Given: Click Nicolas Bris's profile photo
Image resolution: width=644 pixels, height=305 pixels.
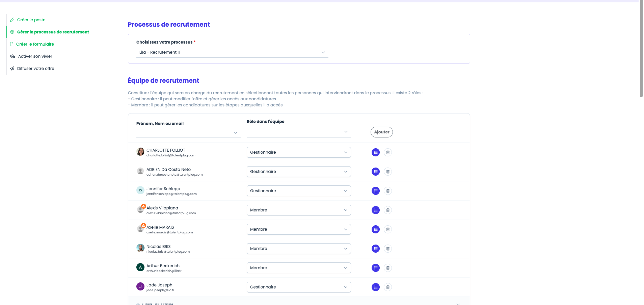Looking at the screenshot, I should 140,248.
